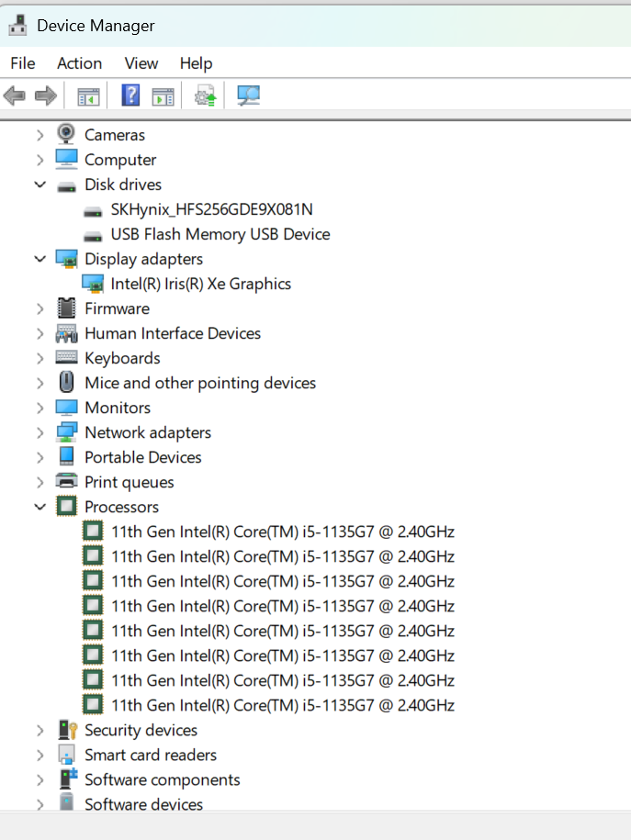Viewport: 631px width, 840px height.
Task: Expand the Human Interface Devices category
Action: click(40, 333)
